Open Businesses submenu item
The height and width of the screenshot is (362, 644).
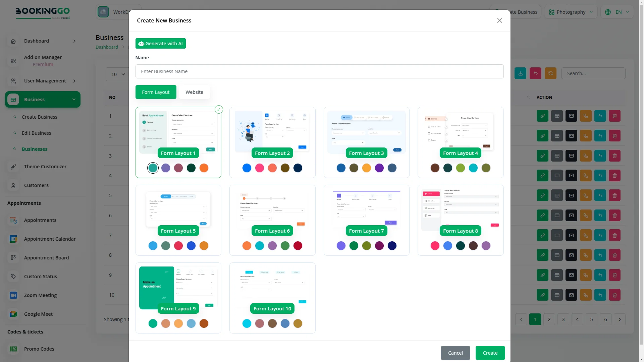point(35,149)
